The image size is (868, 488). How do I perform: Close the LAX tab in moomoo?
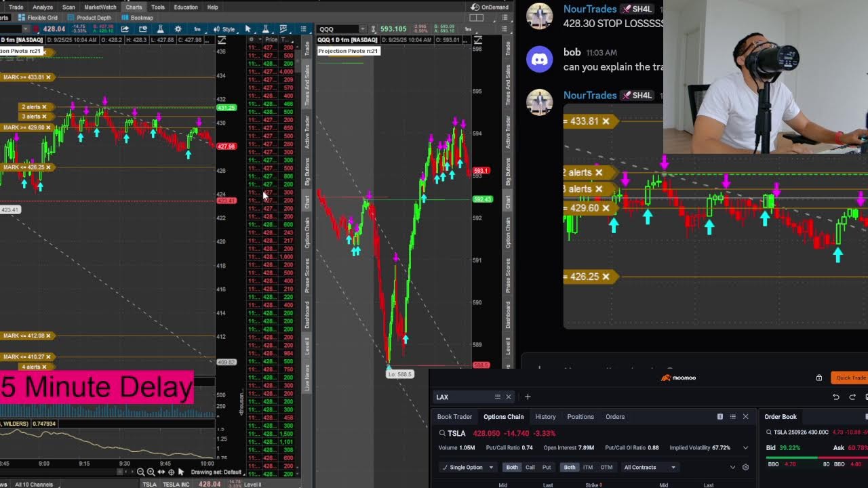point(509,397)
